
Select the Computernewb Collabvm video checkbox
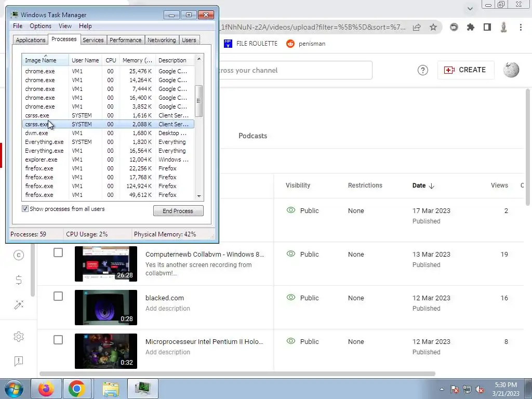[58, 252]
